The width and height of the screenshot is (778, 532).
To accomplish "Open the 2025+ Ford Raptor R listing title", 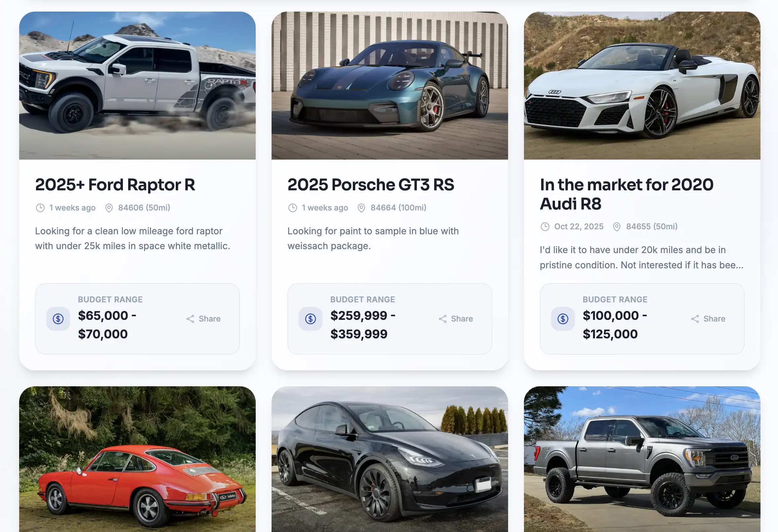I will [x=116, y=184].
